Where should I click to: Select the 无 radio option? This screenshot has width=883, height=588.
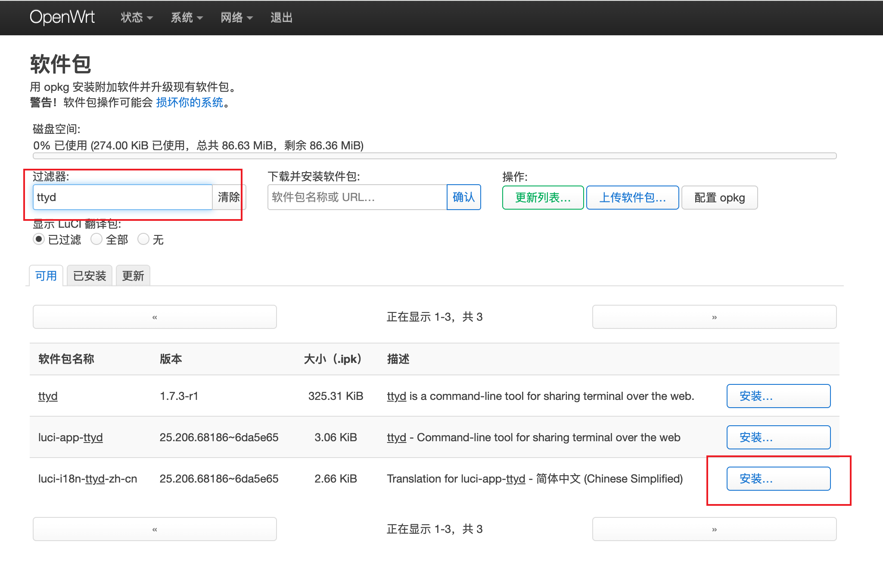[x=143, y=239]
